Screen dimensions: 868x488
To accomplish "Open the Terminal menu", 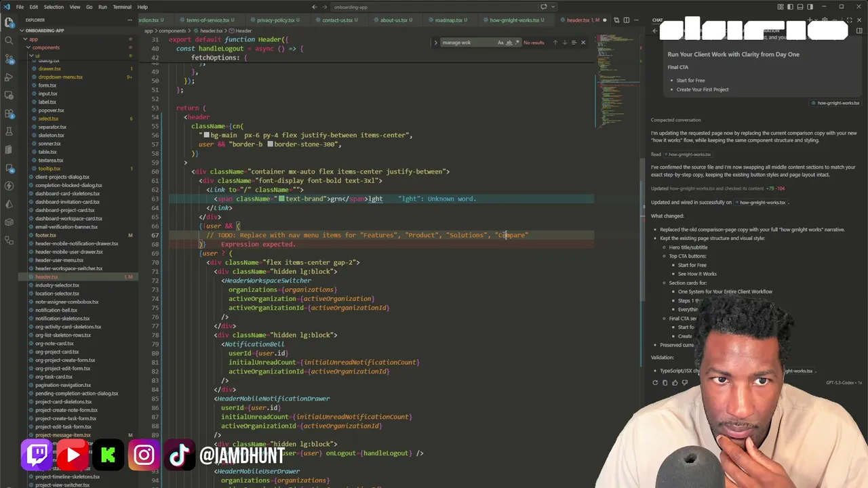I will 122,7.
